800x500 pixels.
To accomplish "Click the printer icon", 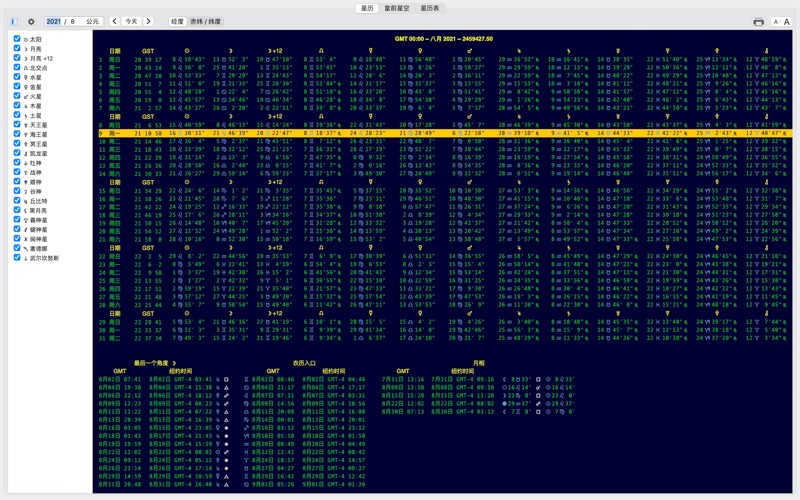I will pyautogui.click(x=758, y=21).
